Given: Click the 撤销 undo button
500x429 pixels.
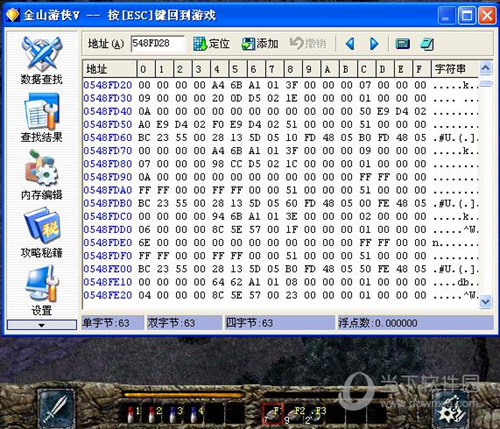Looking at the screenshot, I should coord(308,44).
